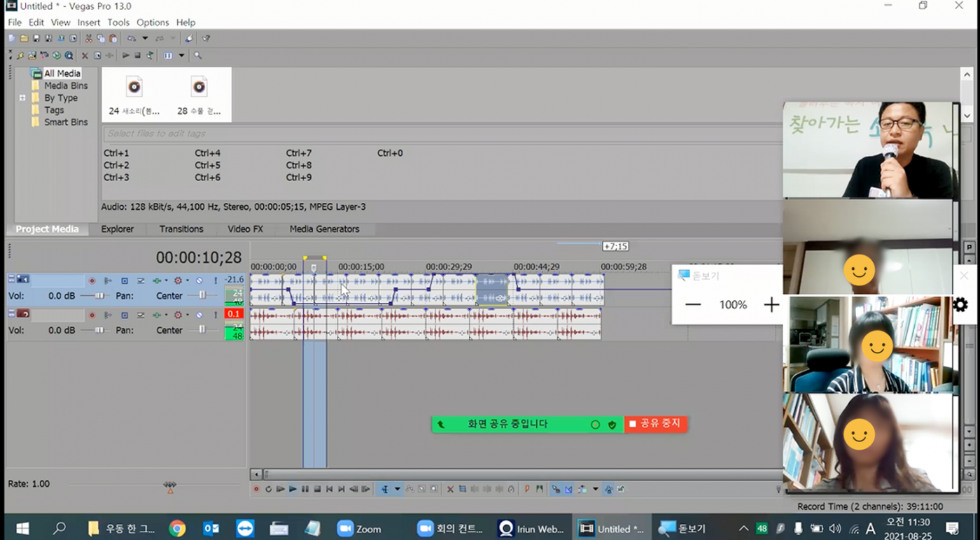Click the media search magnifier icon

click(198, 55)
